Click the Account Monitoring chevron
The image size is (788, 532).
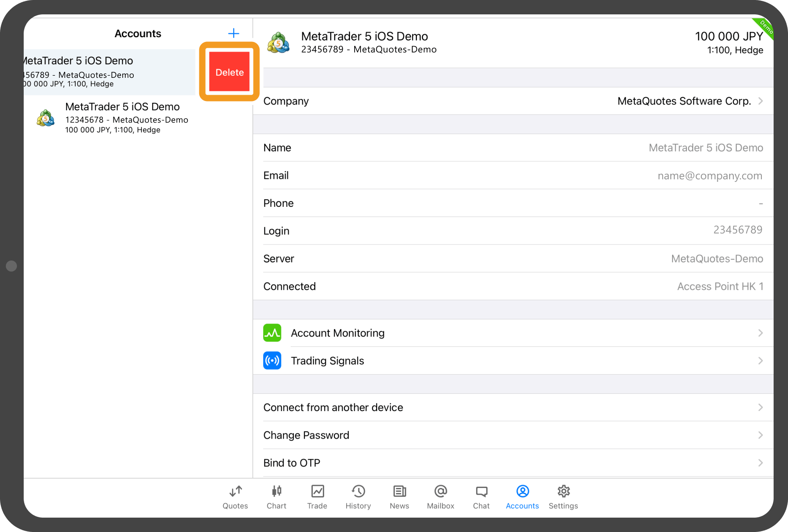[x=760, y=333]
